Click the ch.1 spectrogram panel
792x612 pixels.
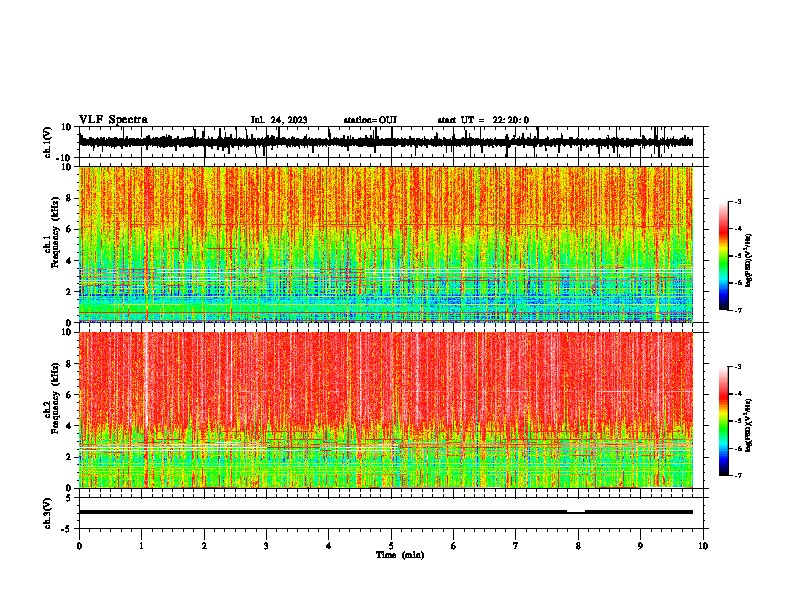[x=386, y=244]
